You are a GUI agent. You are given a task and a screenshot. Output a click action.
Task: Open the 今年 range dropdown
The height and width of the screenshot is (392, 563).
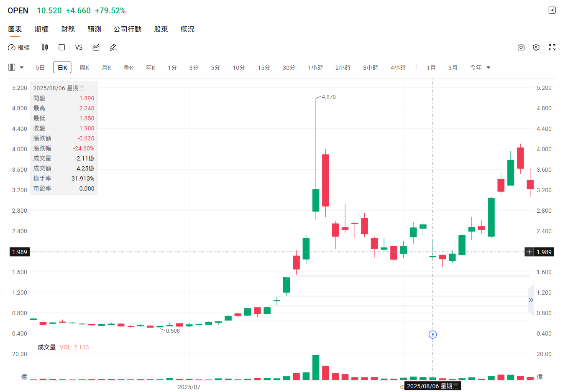[x=480, y=68]
